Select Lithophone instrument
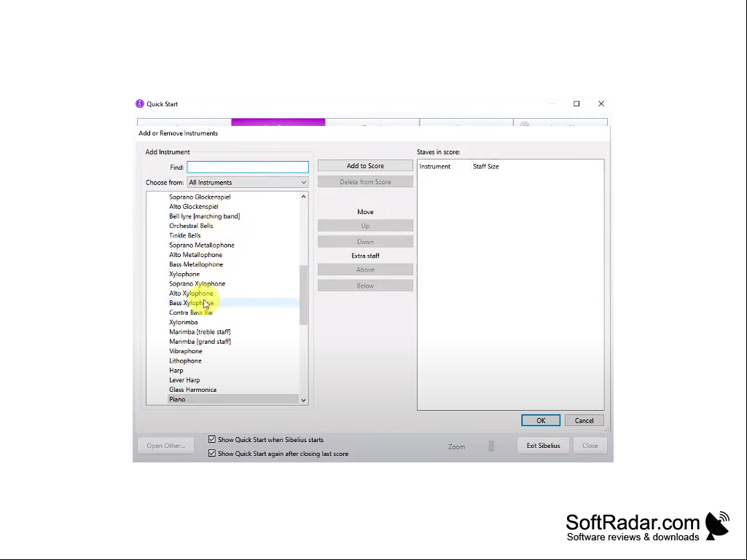The image size is (747, 560). click(185, 361)
